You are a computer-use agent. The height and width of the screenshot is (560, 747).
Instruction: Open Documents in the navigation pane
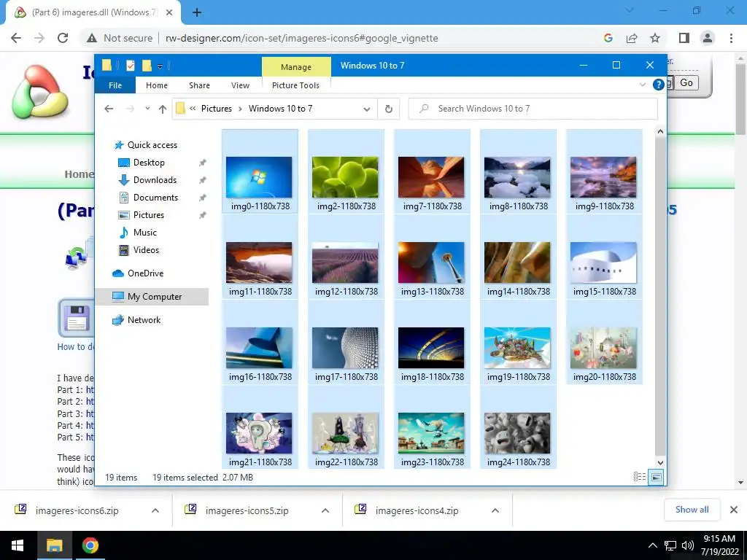155,197
